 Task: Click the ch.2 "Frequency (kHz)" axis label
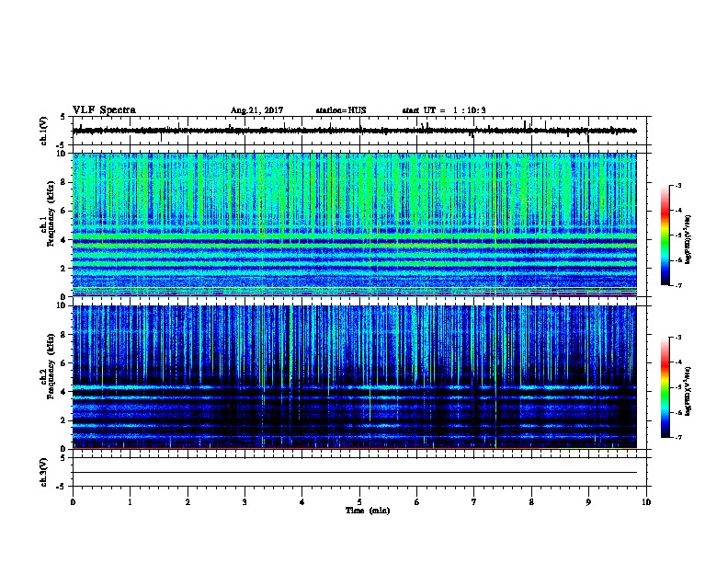pyautogui.click(x=51, y=366)
